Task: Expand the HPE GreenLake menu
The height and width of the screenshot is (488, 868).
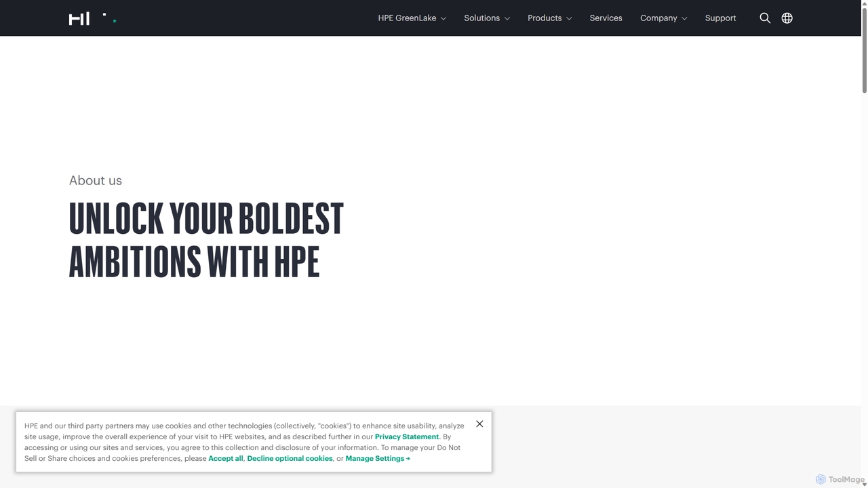Action: coord(412,18)
